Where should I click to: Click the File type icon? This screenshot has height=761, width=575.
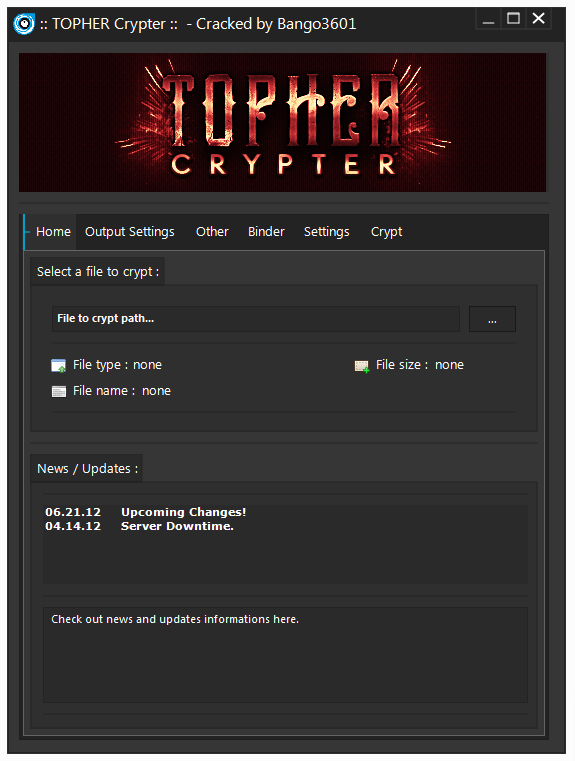tap(59, 365)
